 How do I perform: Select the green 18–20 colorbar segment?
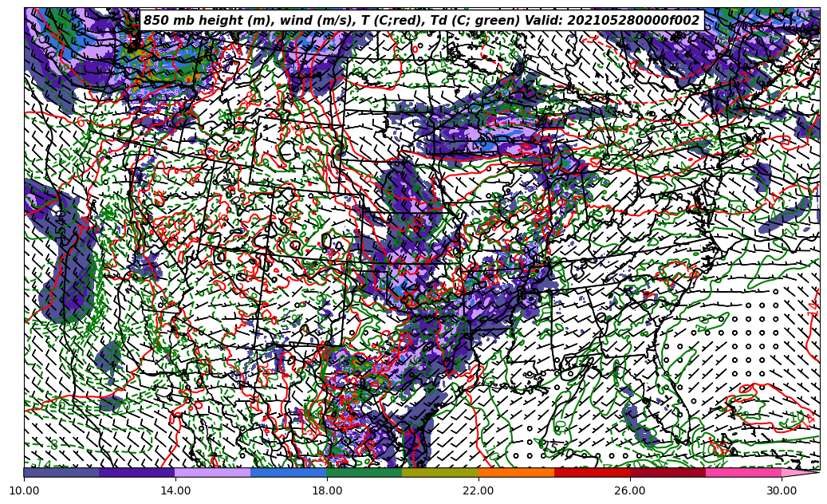(x=364, y=472)
